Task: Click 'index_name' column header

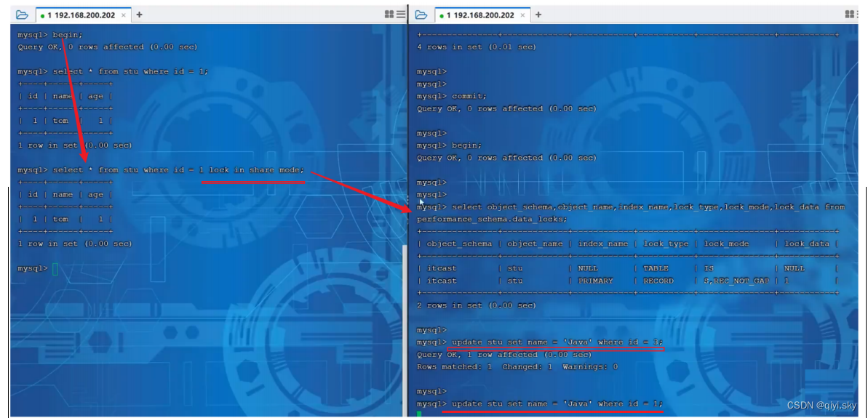Action: coord(603,244)
